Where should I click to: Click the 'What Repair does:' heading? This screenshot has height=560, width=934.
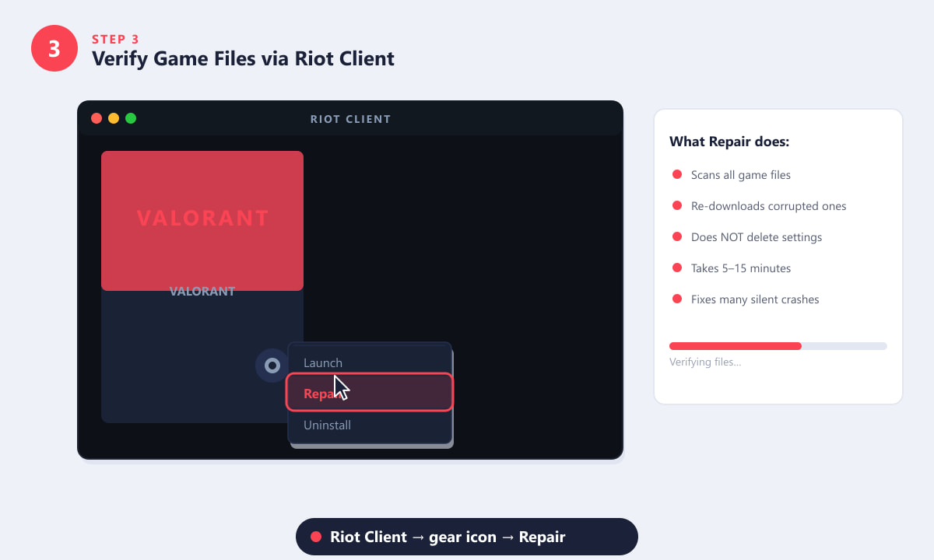729,142
